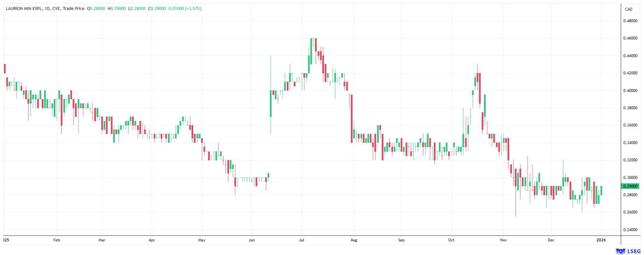Click the open value O0.28000
Screen dimensions: 644x255
pos(96,9)
